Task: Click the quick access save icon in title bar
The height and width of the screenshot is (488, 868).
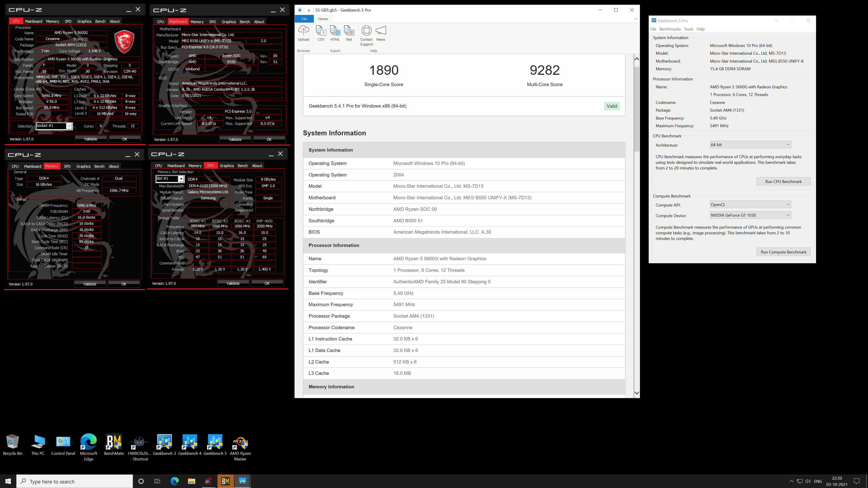Action: coord(300,10)
